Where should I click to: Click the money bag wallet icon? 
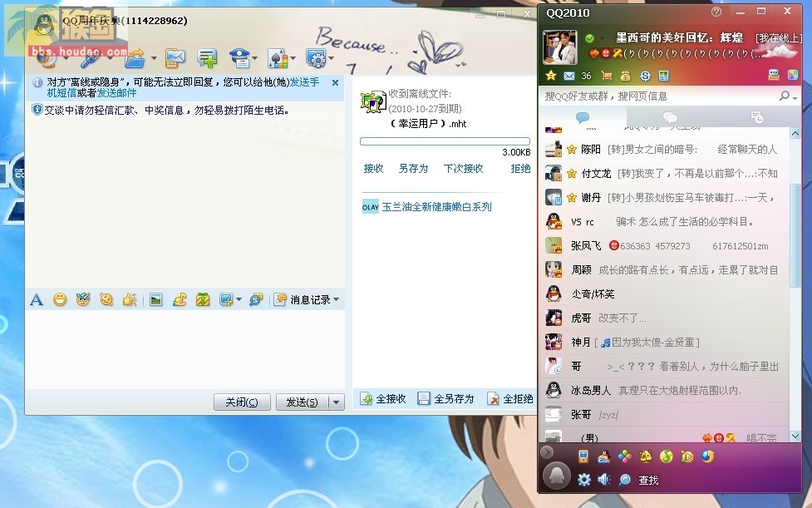click(x=626, y=76)
